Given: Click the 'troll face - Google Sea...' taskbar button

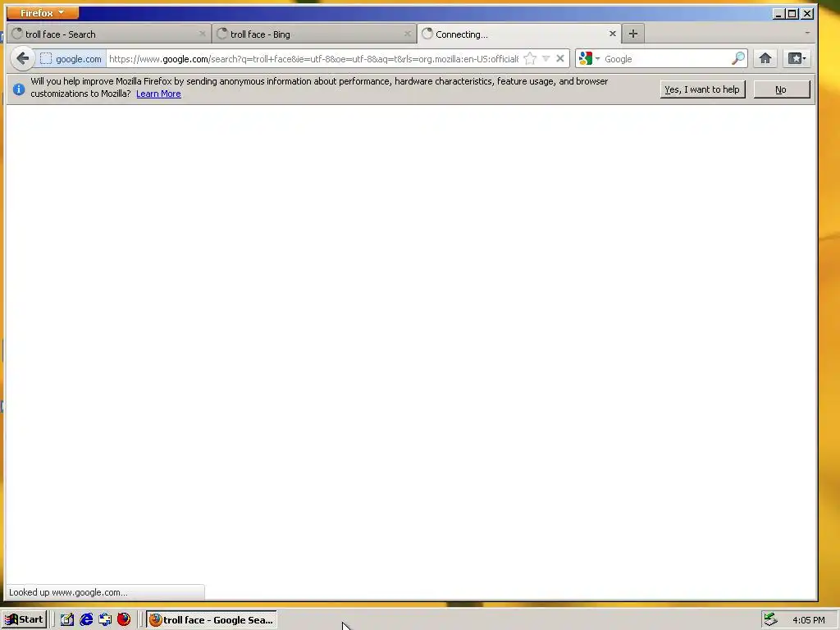Looking at the screenshot, I should 212,620.
